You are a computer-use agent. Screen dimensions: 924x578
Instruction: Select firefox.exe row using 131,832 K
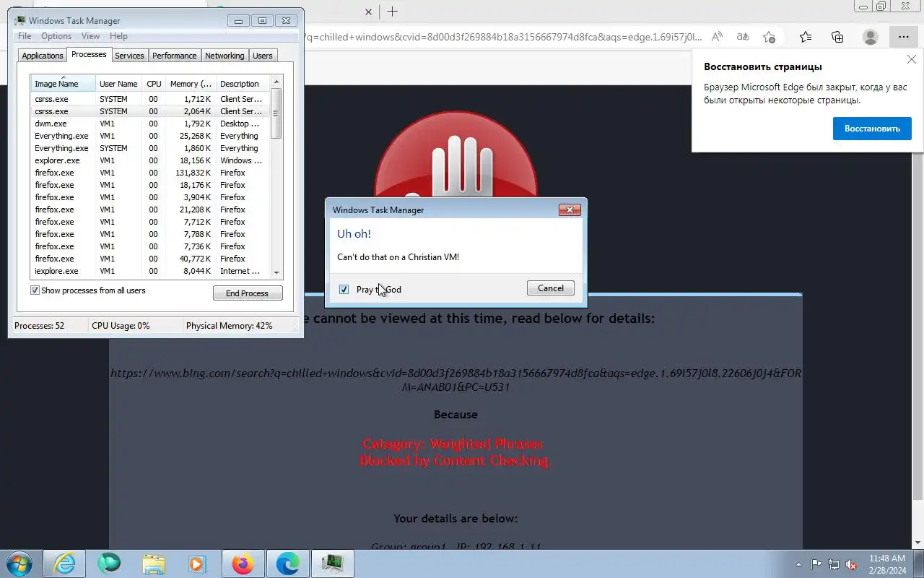(x=150, y=173)
